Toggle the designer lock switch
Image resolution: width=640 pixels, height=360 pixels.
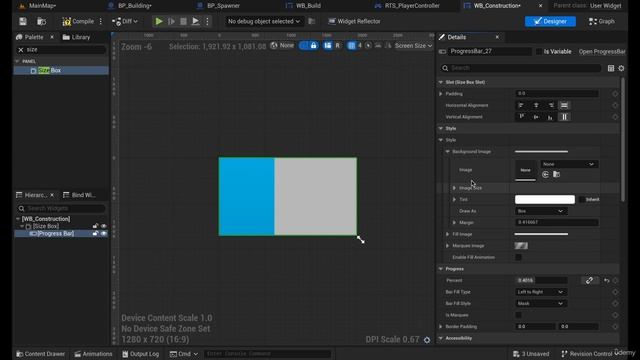pos(309,46)
